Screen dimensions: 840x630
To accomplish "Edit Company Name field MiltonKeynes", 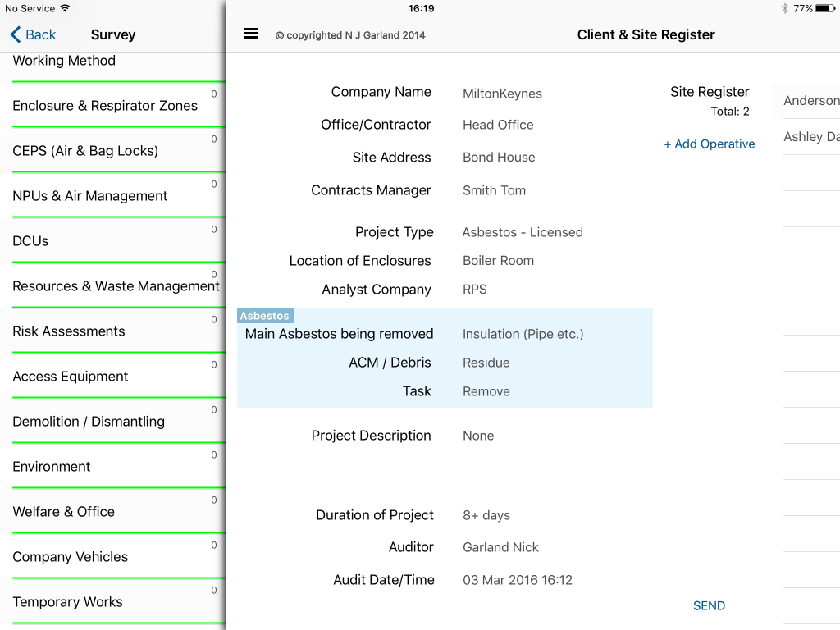I will [x=502, y=94].
